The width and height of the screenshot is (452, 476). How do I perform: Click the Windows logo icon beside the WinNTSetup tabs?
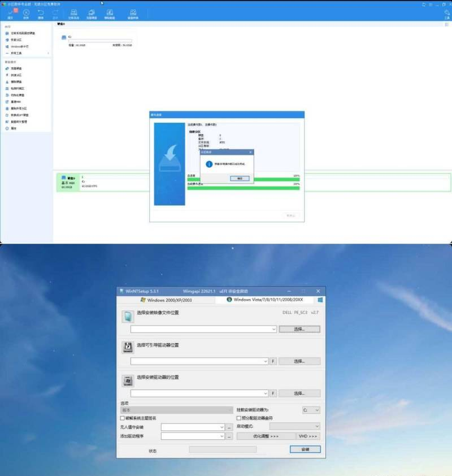320,300
